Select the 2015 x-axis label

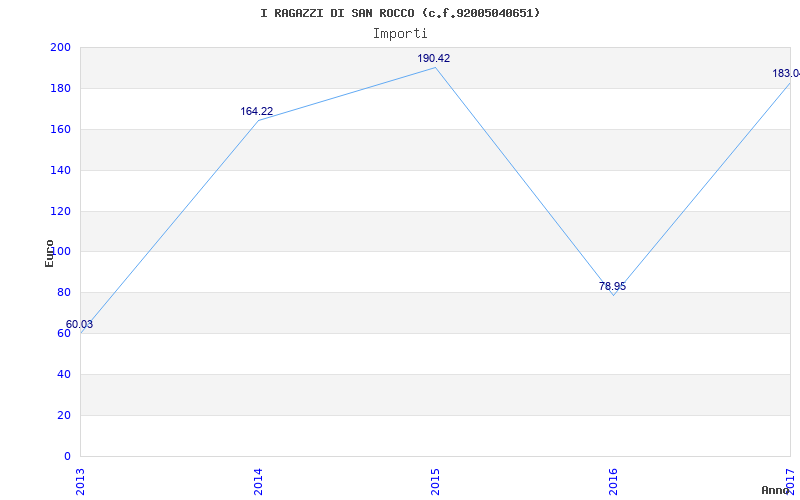tap(435, 482)
